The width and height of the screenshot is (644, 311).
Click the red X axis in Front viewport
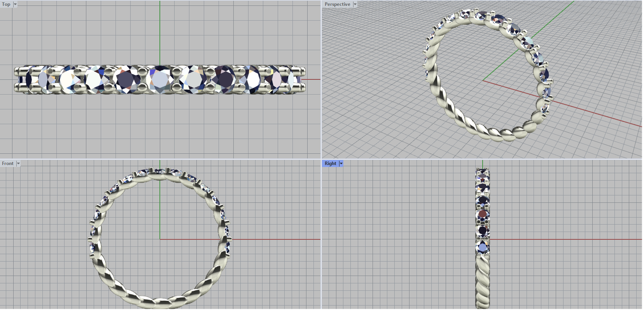tap(274, 239)
